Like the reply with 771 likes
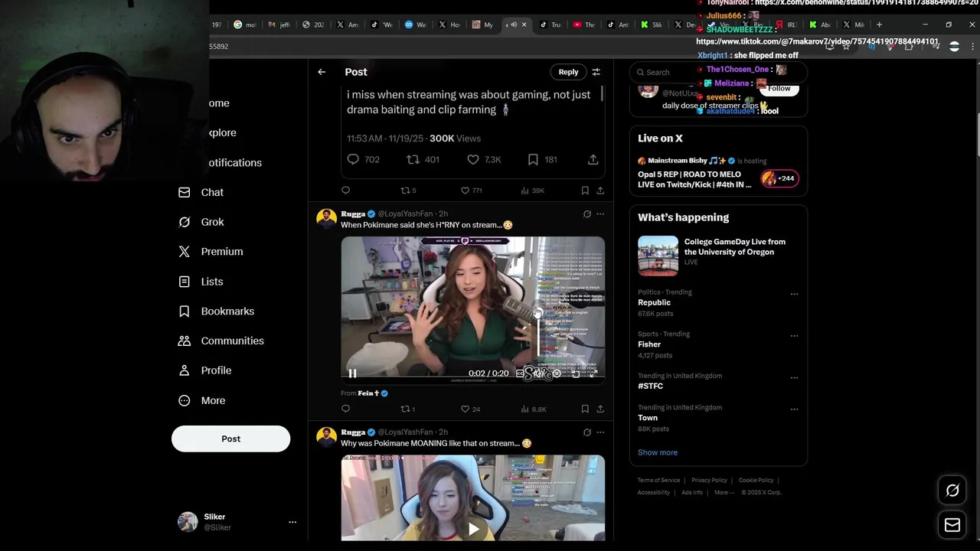980x551 pixels. (x=471, y=191)
